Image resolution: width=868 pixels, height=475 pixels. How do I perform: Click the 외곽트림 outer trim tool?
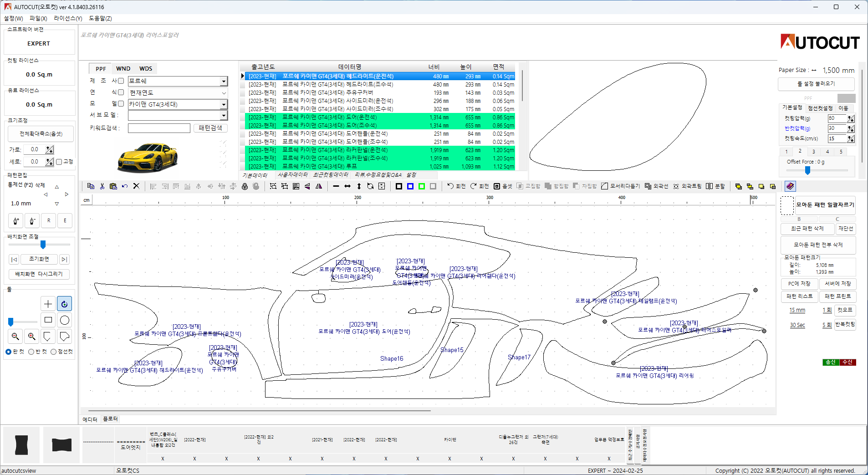point(687,186)
